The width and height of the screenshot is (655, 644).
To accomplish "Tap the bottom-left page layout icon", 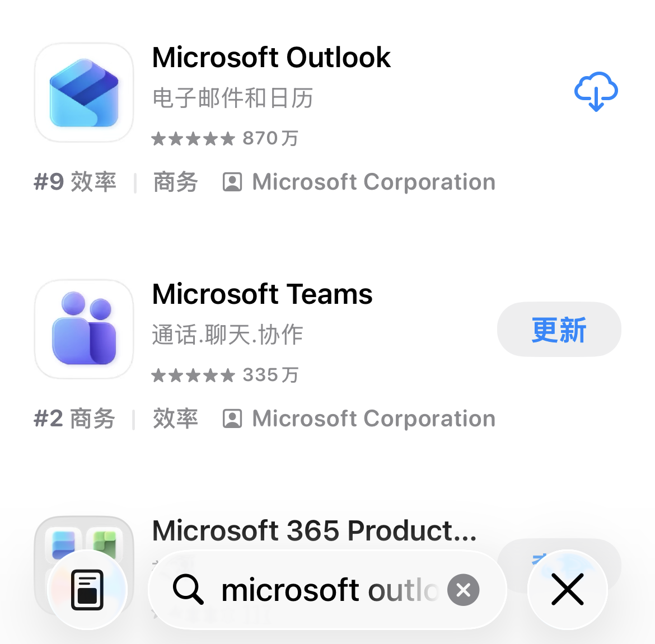I will click(x=87, y=590).
